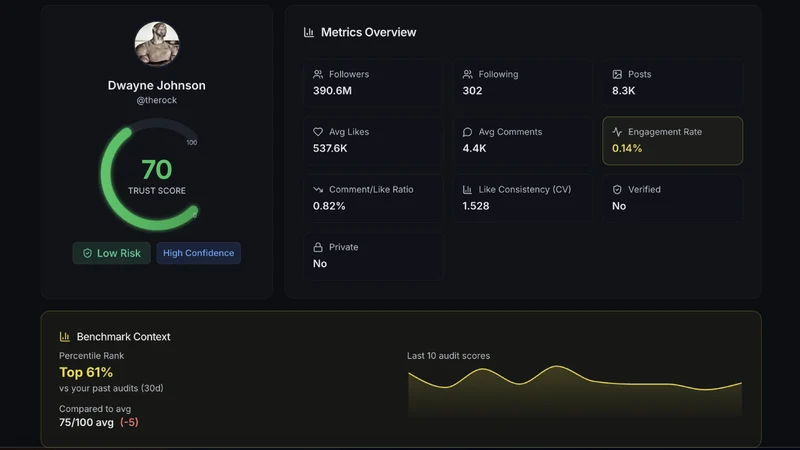Click the Avg Likes value 537.6K
This screenshot has width=800, height=450.
coord(330,148)
